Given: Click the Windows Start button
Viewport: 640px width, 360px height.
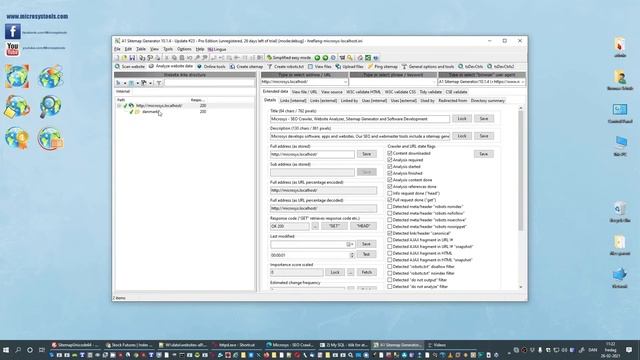Looking at the screenshot, I should pos(6,350).
